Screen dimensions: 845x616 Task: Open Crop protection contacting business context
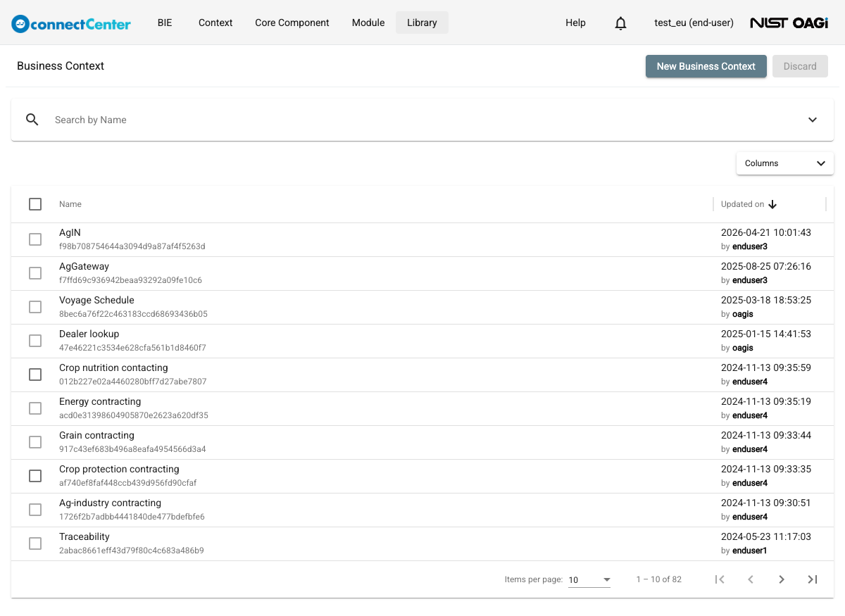[119, 469]
